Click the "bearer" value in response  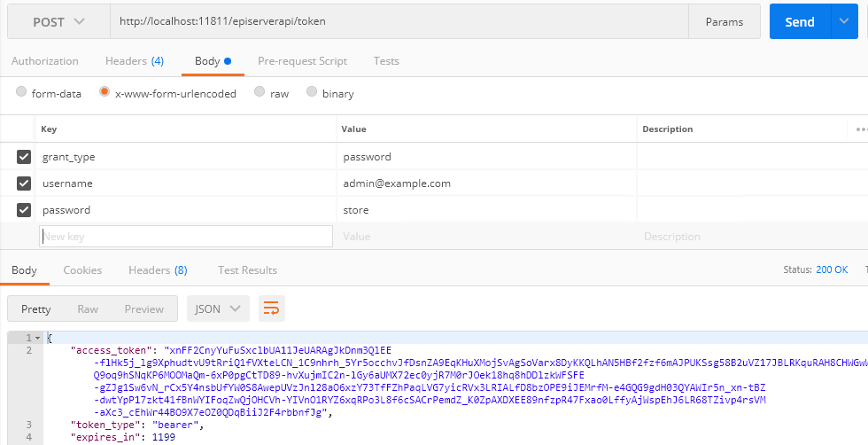click(175, 425)
